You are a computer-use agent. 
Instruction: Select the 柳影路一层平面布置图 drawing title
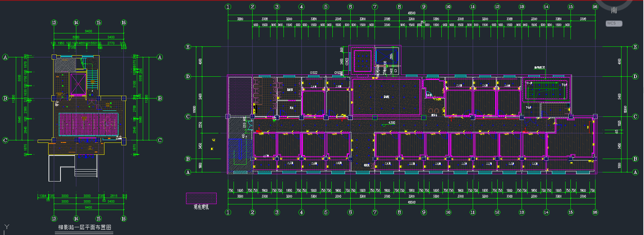tap(84, 227)
